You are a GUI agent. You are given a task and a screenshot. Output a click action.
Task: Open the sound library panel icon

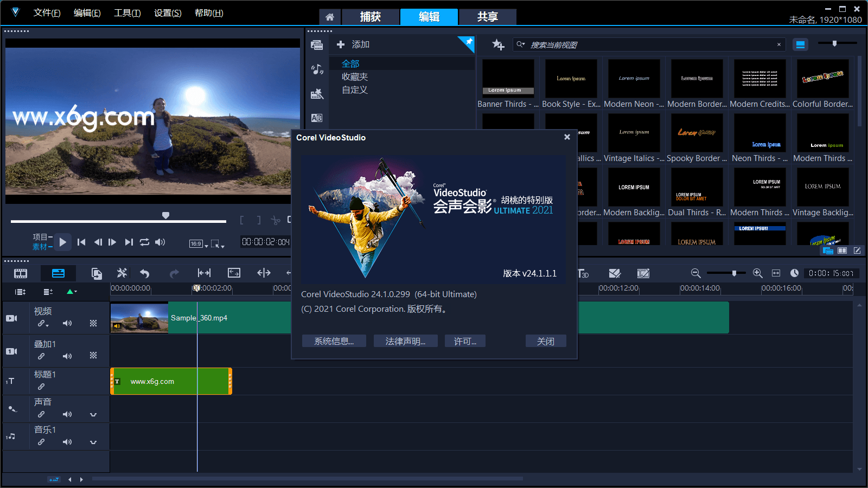point(317,69)
